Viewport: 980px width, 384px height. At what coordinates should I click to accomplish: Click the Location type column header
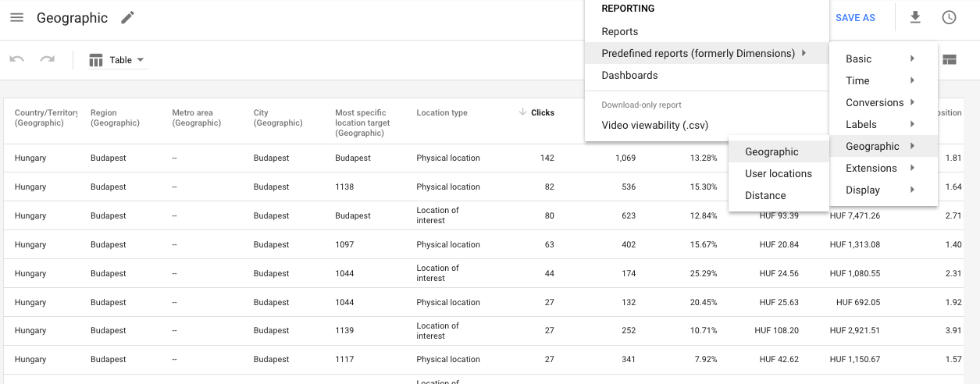tap(442, 112)
